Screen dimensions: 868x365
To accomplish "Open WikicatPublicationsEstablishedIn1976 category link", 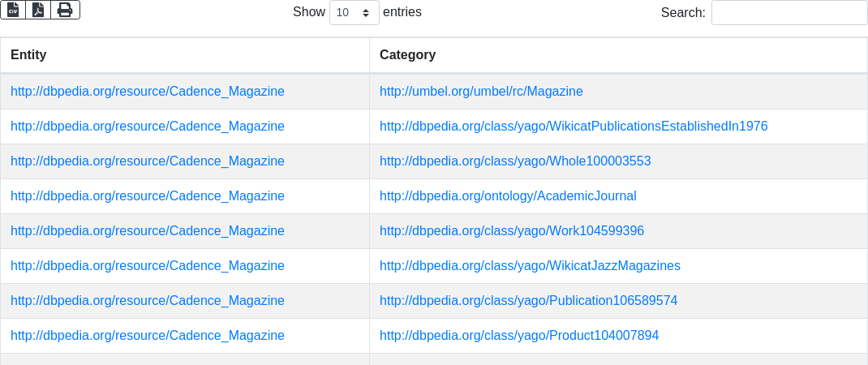I will [x=573, y=127].
